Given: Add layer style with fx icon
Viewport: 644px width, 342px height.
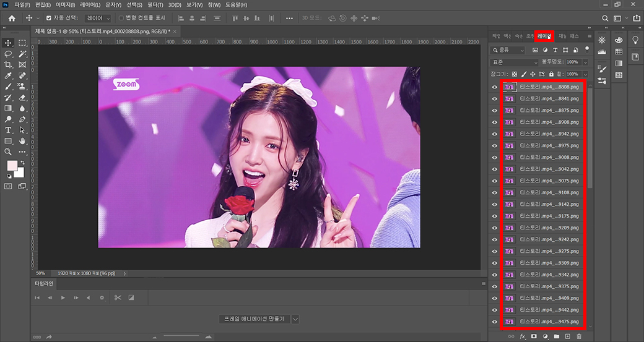Looking at the screenshot, I should [523, 336].
